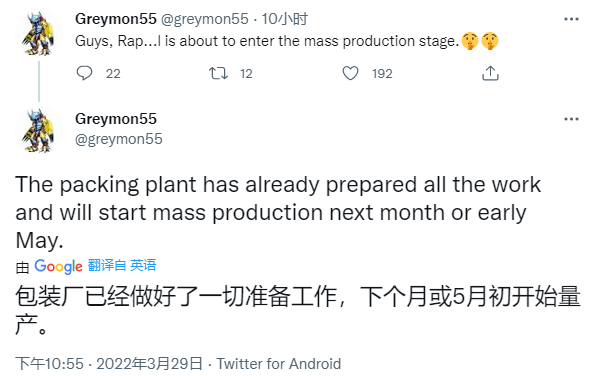Click the packing plant tweet text

pos(278,212)
